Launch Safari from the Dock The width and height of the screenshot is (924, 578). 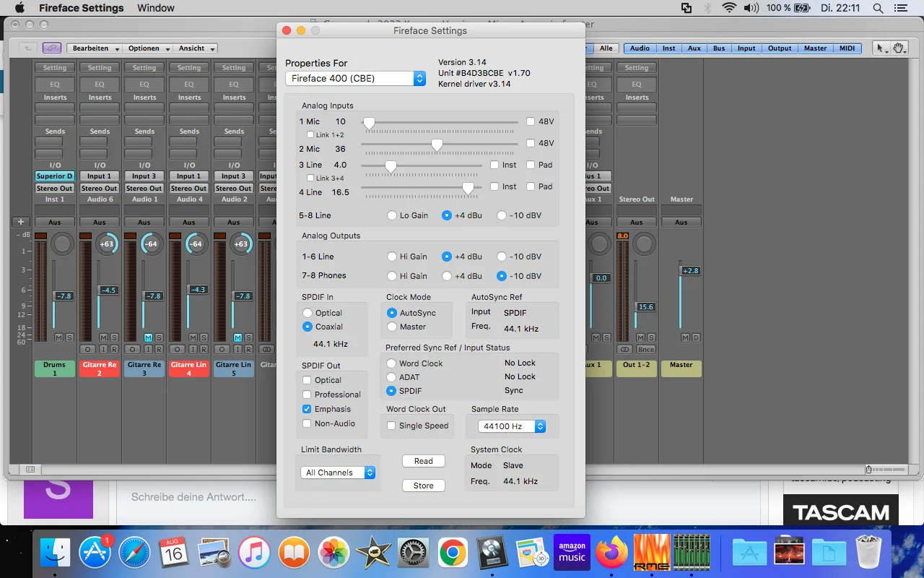[134, 553]
